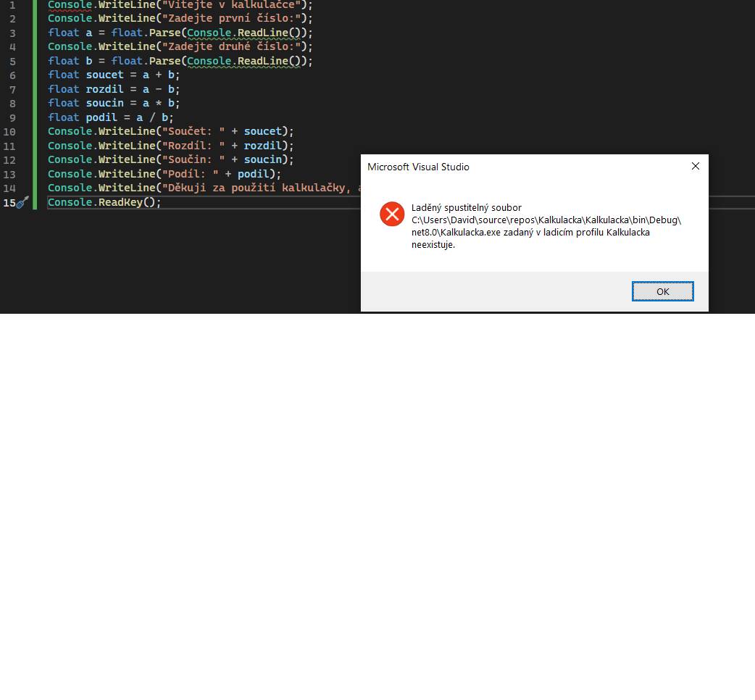The height and width of the screenshot is (700, 755).
Task: Click the Console.ReadKey() line of code
Action: pos(104,202)
